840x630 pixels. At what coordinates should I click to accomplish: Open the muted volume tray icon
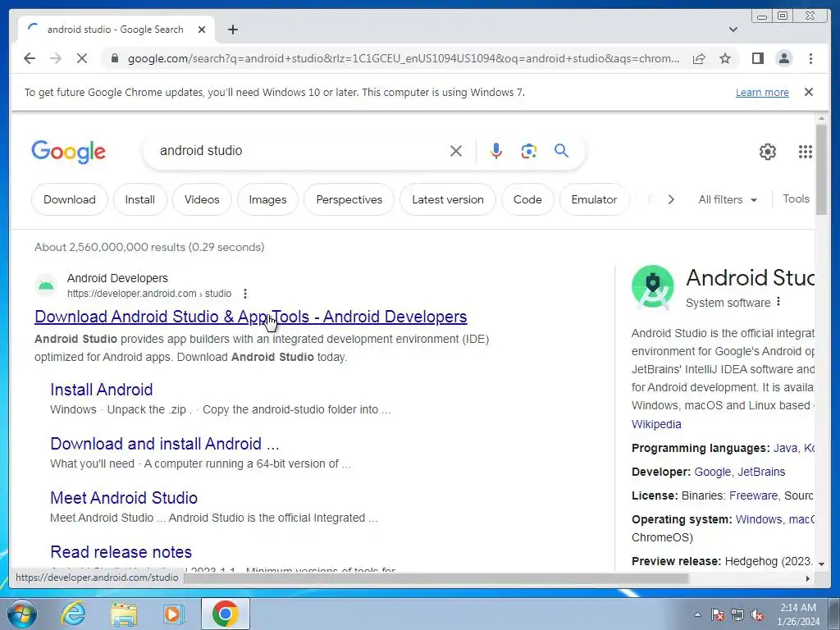pos(757,615)
